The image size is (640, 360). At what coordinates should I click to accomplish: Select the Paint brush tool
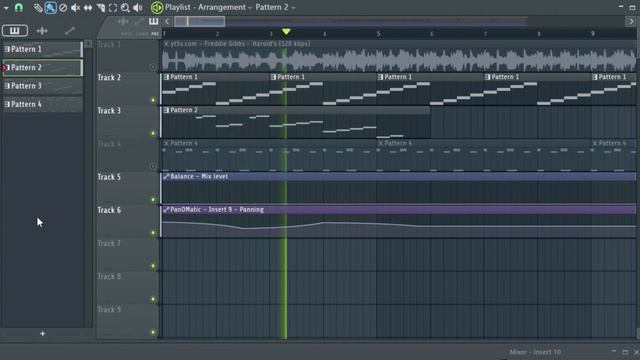click(51, 7)
